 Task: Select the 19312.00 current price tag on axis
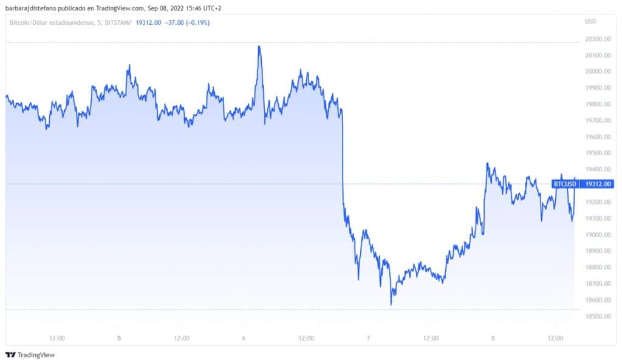598,183
